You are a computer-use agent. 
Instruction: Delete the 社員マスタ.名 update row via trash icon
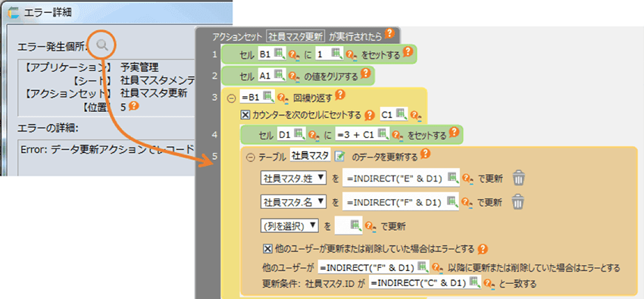click(x=518, y=201)
